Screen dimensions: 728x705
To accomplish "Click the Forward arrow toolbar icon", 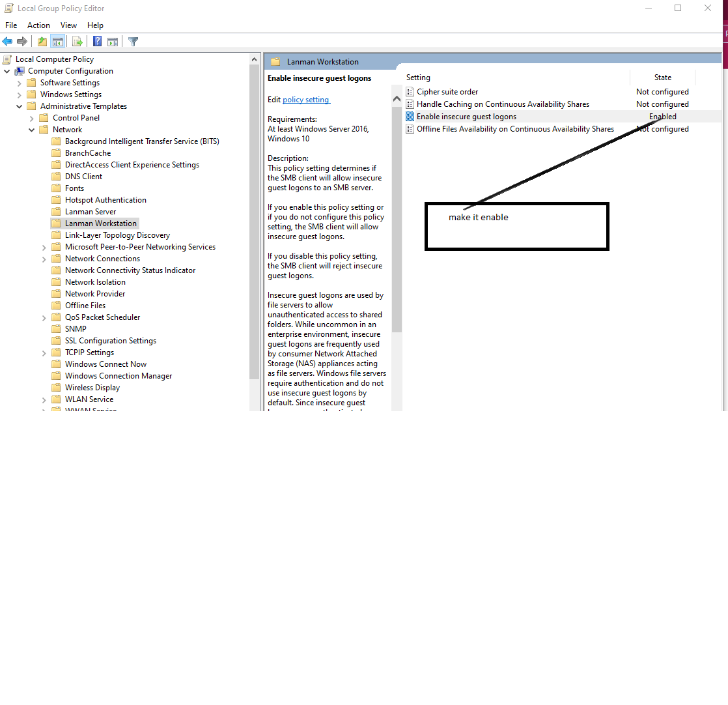I will 22,42.
